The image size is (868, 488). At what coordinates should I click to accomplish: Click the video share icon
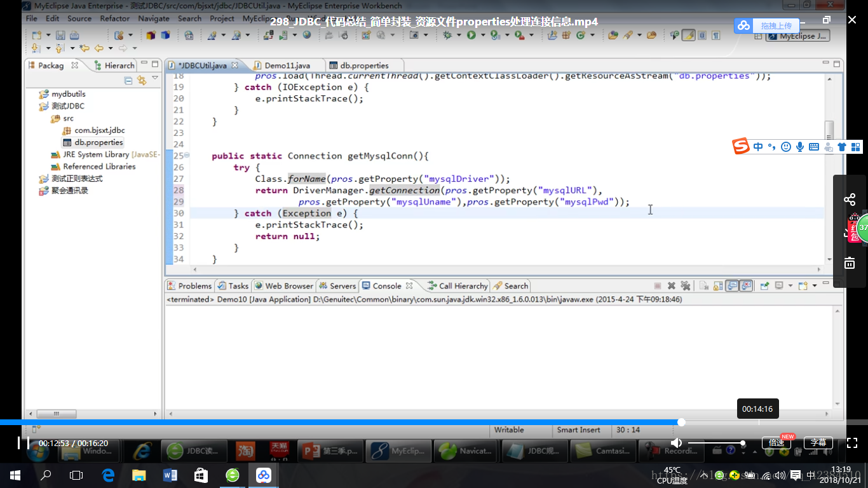pyautogui.click(x=850, y=200)
